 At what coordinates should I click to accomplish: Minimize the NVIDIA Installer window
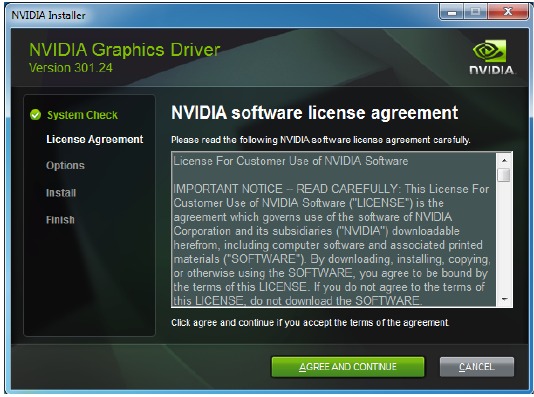tap(452, 12)
